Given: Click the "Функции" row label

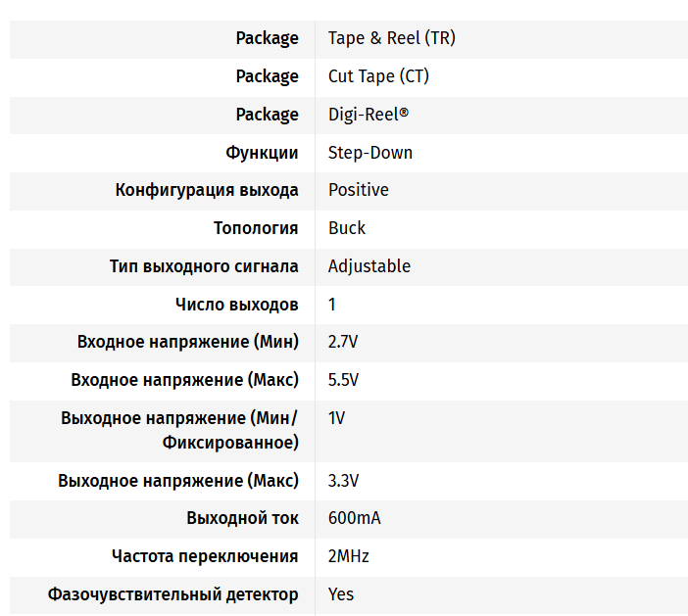Looking at the screenshot, I should coord(262,153).
